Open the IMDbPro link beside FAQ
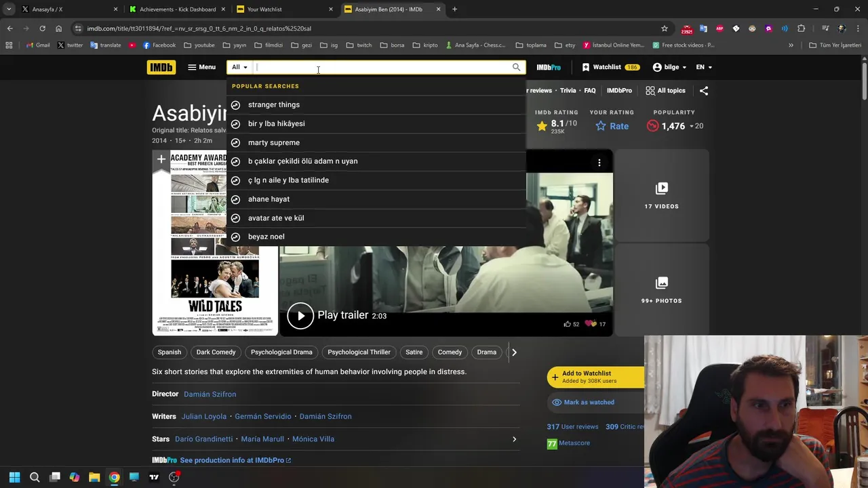Screen dimensions: 868x488 [x=619, y=90]
